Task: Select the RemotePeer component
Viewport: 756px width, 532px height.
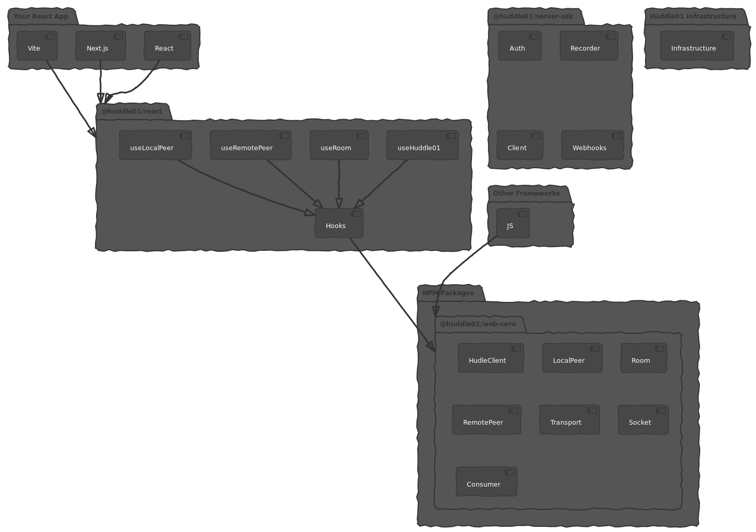Action: [x=486, y=420]
